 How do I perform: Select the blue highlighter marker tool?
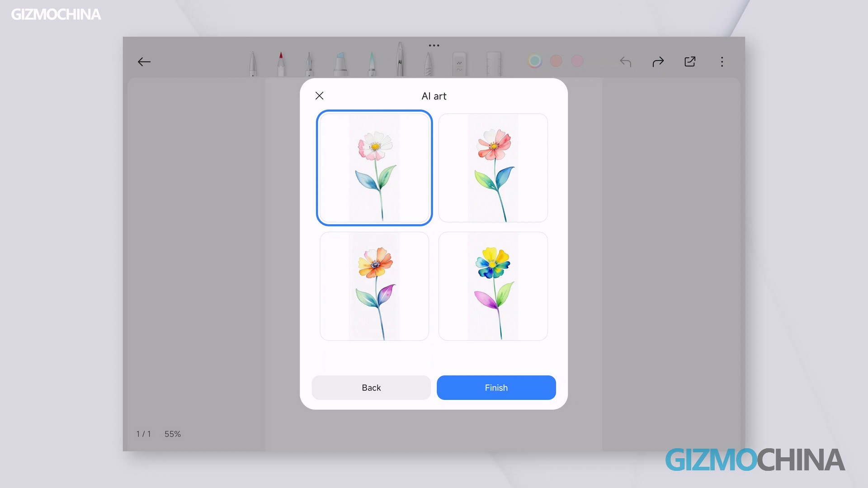340,64
